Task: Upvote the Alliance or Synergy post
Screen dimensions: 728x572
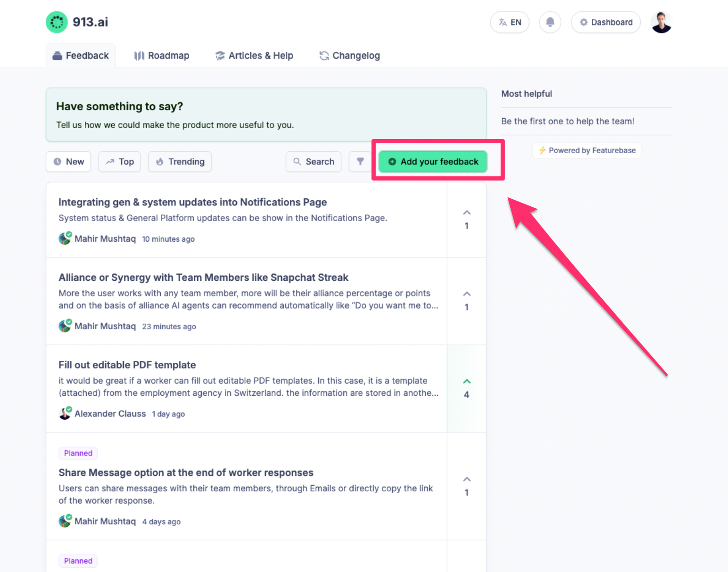Action: 466,294
